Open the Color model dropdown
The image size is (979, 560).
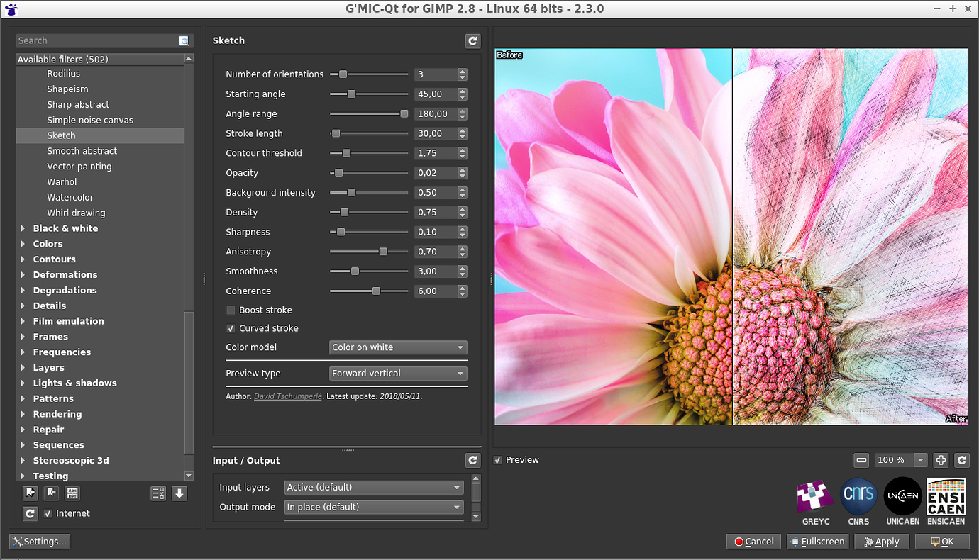pyautogui.click(x=397, y=347)
